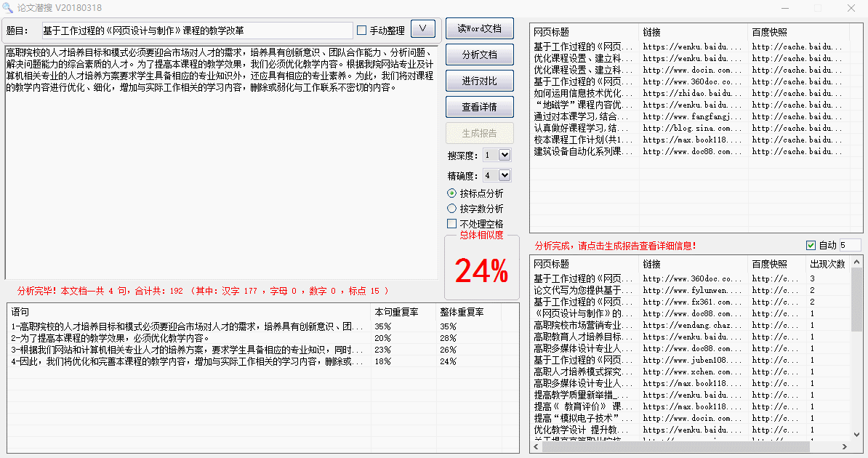Select sentence row 4-因此，我们将优化和完善

262,361
